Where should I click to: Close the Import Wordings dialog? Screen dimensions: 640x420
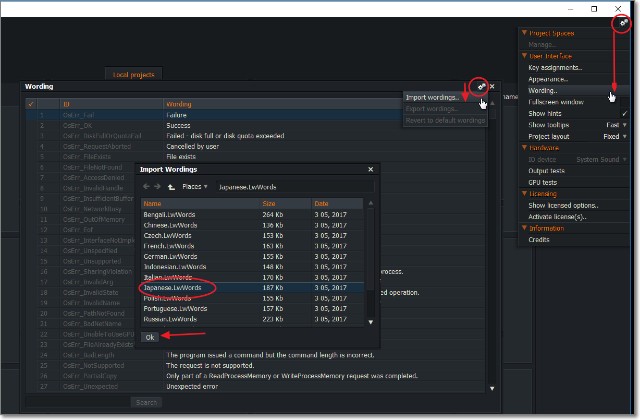[x=372, y=170]
